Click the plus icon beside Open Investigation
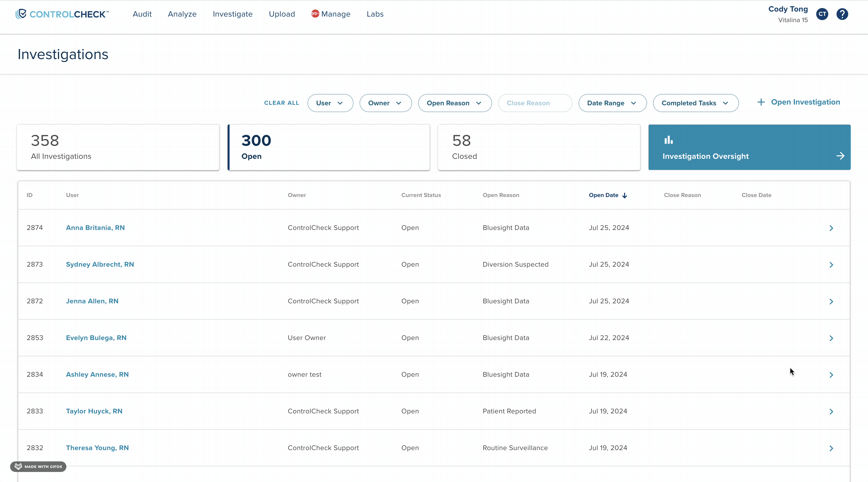Viewport: 868px width, 482px height. click(761, 102)
